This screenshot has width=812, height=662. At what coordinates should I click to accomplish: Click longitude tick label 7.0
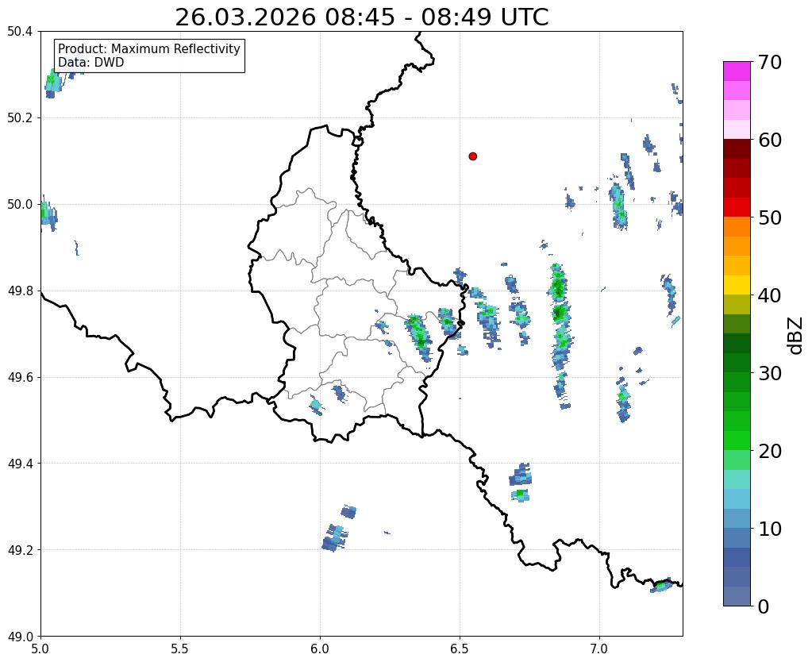click(600, 649)
